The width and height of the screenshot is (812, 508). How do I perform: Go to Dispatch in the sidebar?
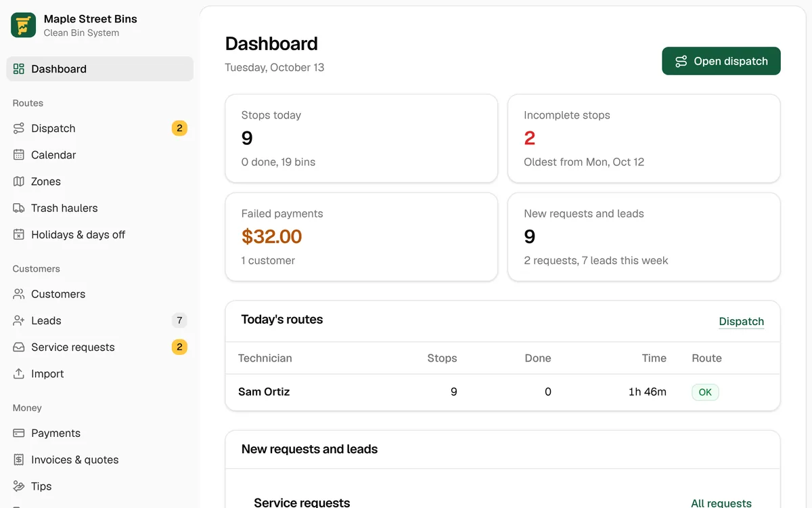pyautogui.click(x=100, y=129)
